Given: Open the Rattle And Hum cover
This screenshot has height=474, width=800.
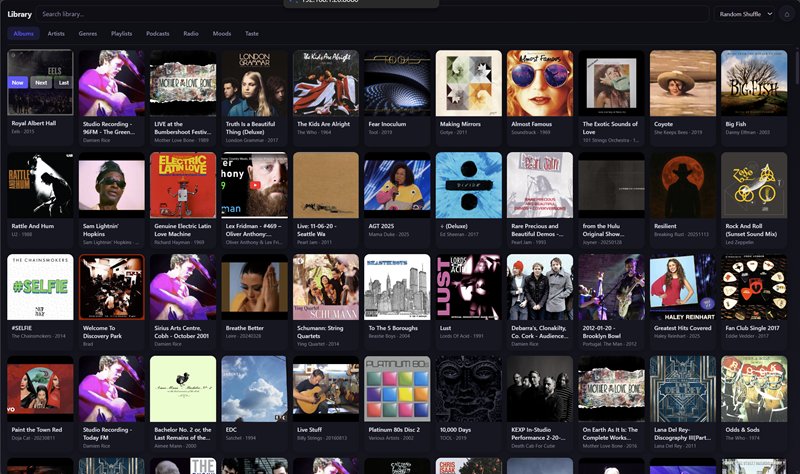Looking at the screenshot, I should pos(40,185).
